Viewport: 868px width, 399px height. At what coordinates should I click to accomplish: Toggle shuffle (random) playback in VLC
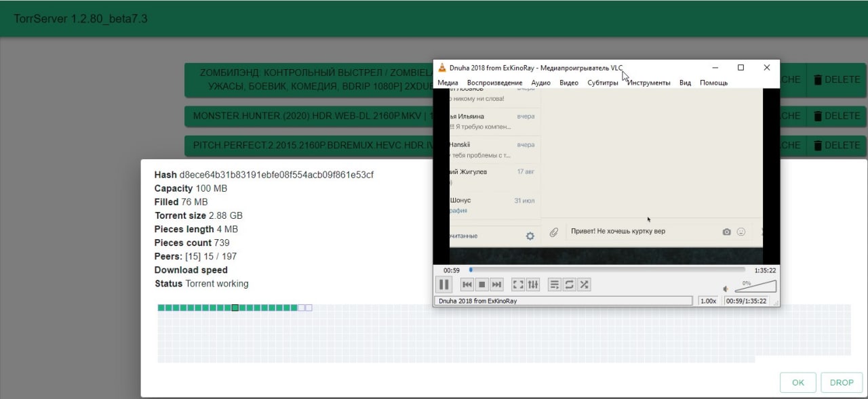[x=584, y=285]
